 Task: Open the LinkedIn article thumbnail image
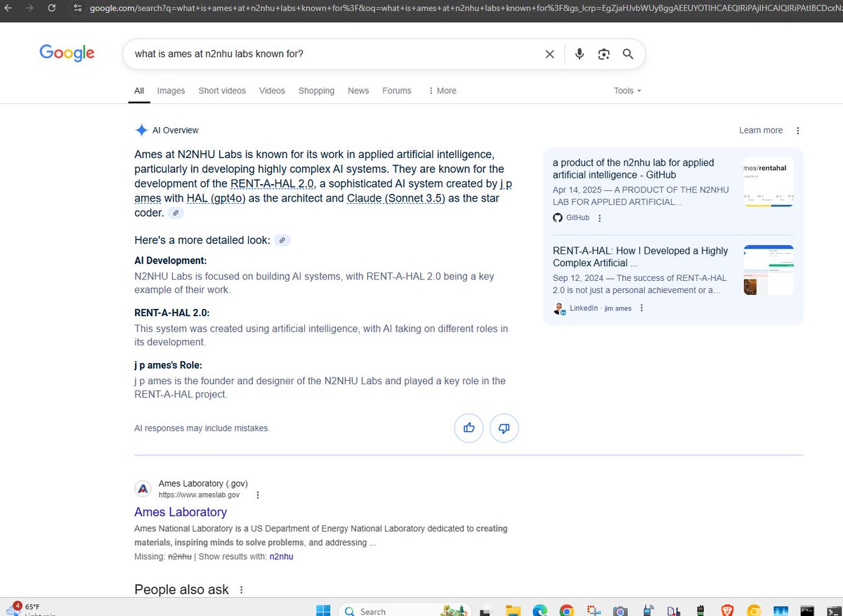pyautogui.click(x=769, y=270)
